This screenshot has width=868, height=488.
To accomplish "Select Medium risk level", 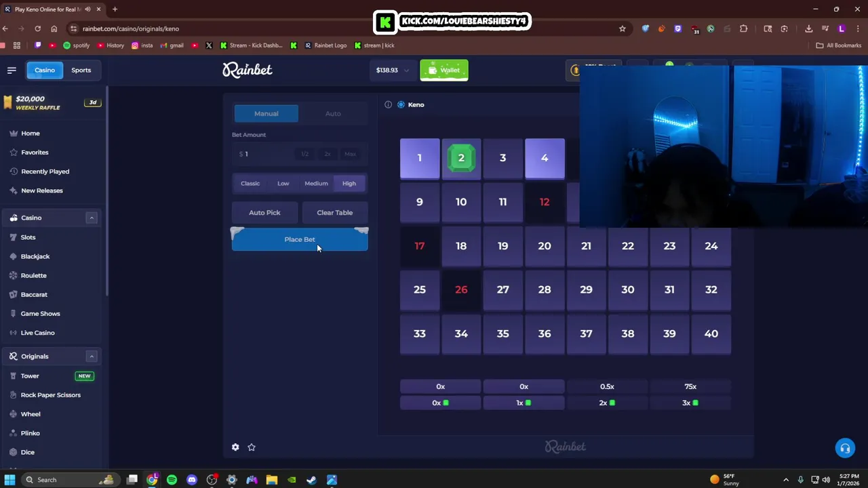I will point(316,184).
